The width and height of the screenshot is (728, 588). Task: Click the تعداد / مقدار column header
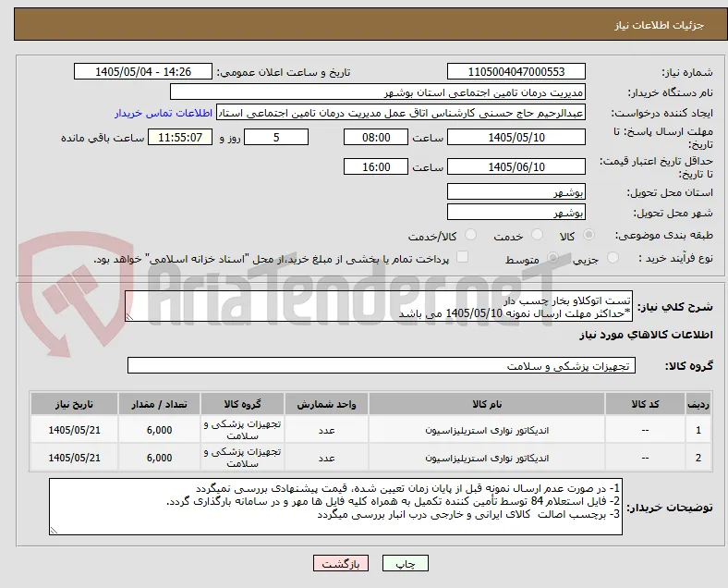[x=159, y=404]
